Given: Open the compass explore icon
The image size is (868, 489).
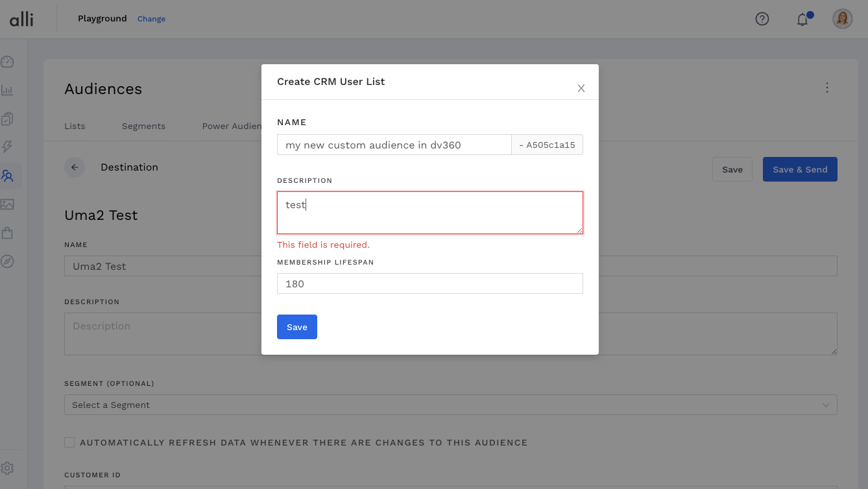Looking at the screenshot, I should tap(7, 261).
